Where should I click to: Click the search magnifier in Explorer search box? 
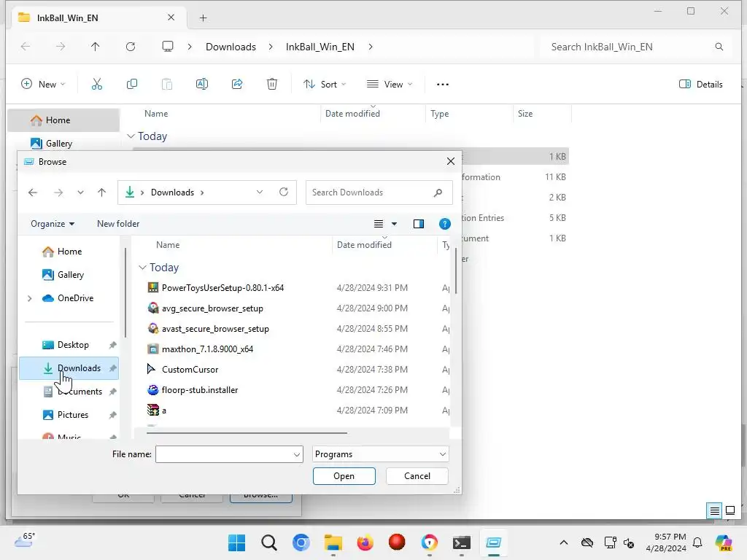[719, 47]
